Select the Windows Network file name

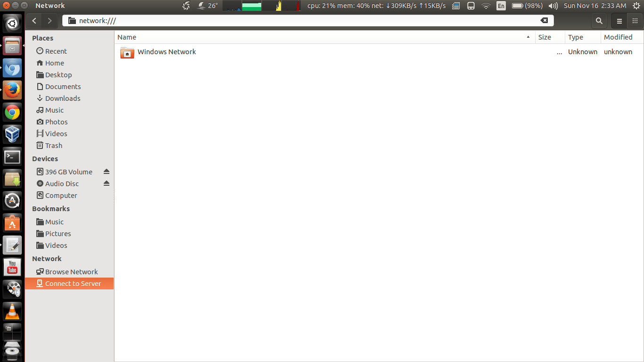point(167,52)
